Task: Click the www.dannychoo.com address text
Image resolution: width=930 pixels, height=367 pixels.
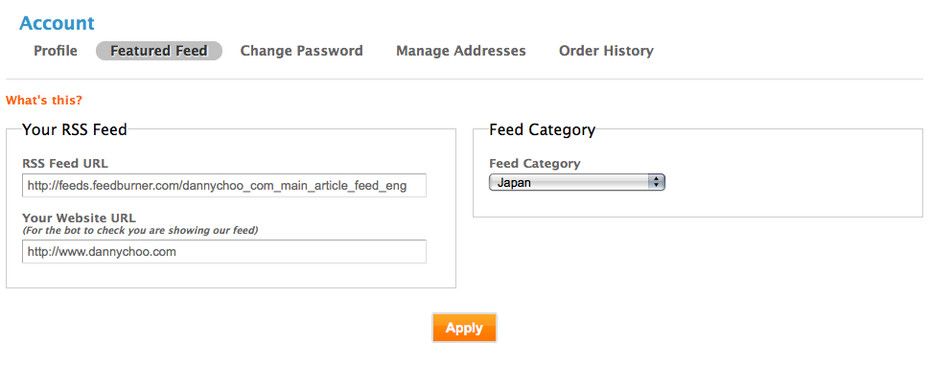Action: coord(102,251)
